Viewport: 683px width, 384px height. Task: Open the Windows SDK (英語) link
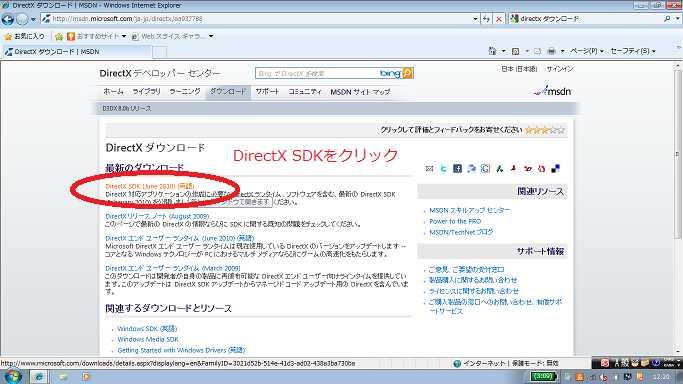(147, 329)
